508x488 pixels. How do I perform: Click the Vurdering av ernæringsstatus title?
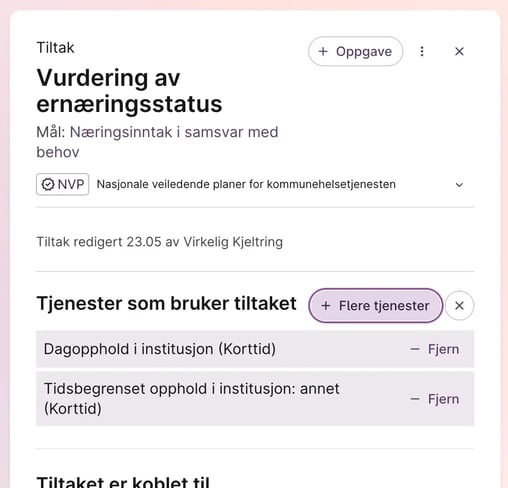point(129,91)
